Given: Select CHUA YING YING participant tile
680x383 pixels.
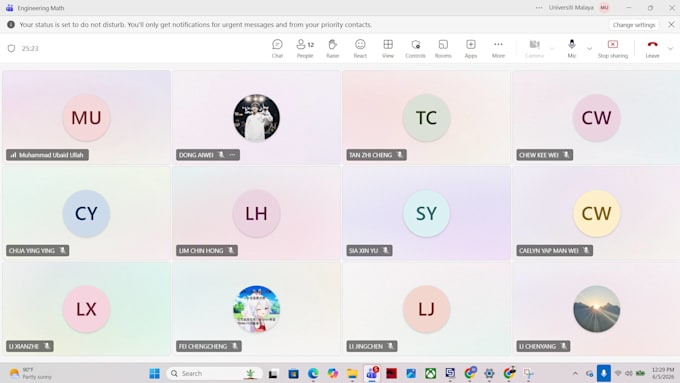Looking at the screenshot, I should [x=86, y=213].
